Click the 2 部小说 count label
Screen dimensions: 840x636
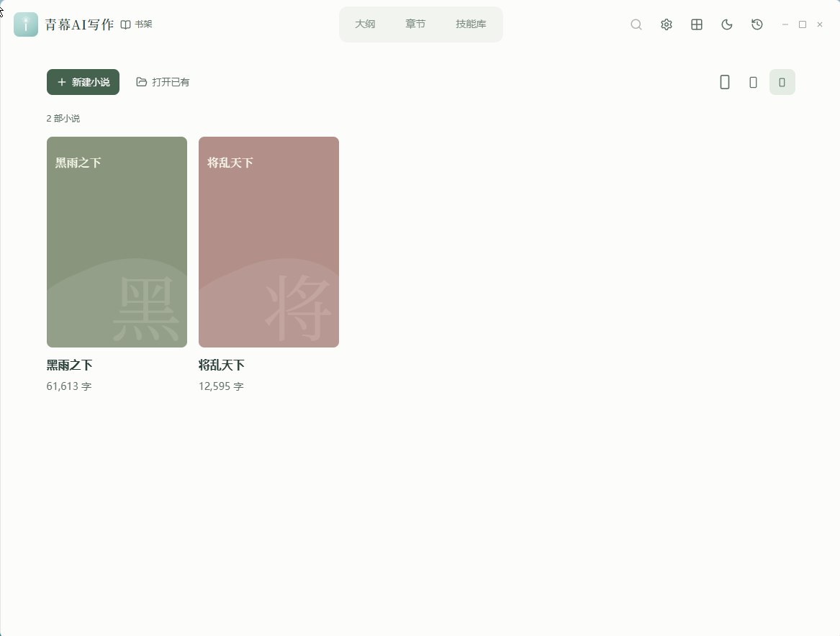(x=63, y=118)
